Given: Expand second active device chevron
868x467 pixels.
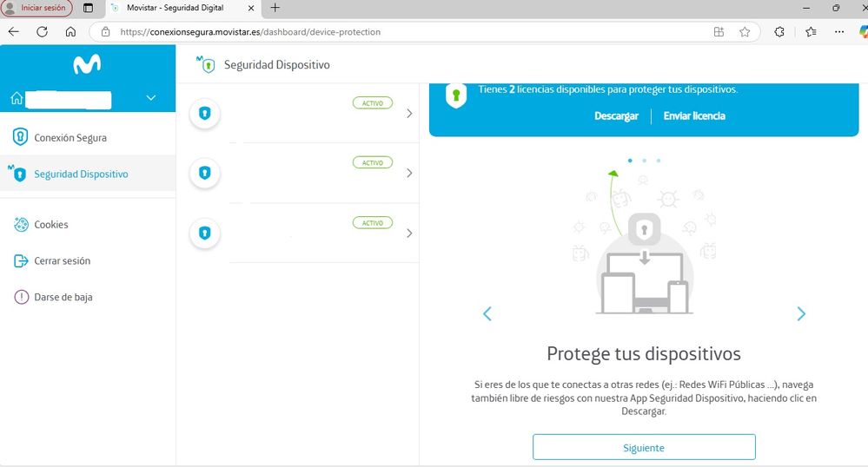Looking at the screenshot, I should (409, 173).
